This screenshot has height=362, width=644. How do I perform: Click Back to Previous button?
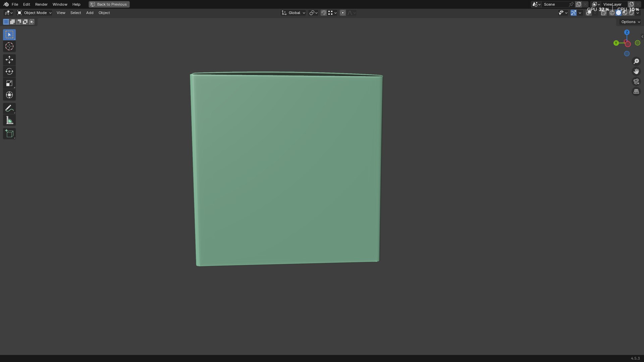[x=109, y=4]
